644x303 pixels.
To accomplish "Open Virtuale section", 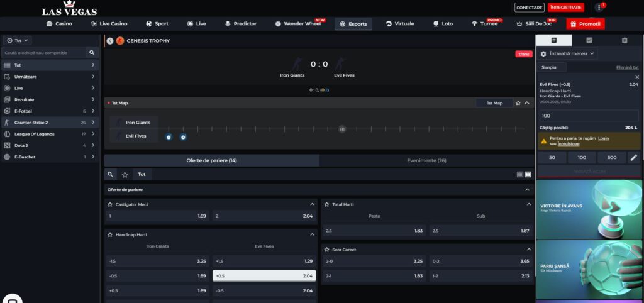I will (x=400, y=24).
